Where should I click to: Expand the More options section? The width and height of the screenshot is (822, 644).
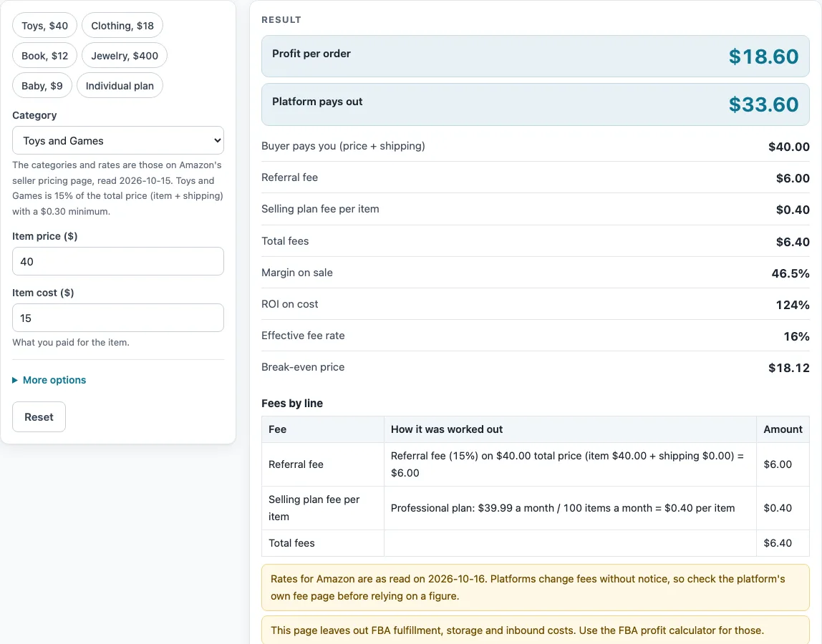pos(49,380)
